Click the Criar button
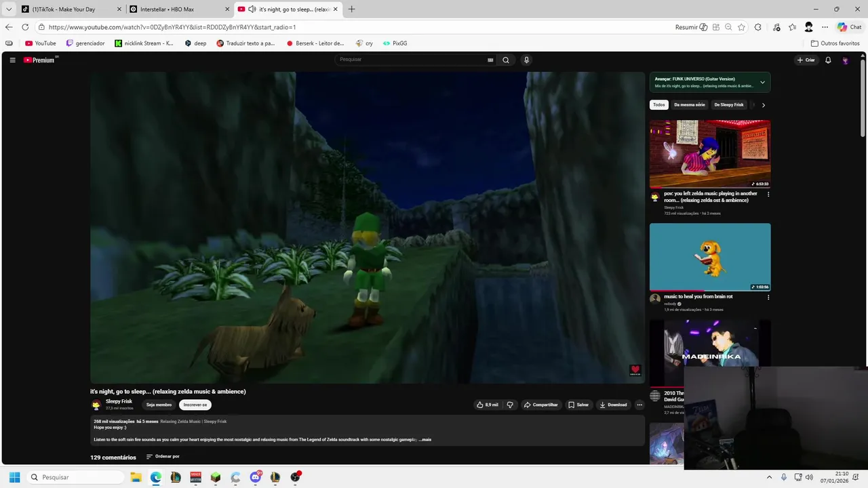868x488 pixels. click(x=806, y=60)
